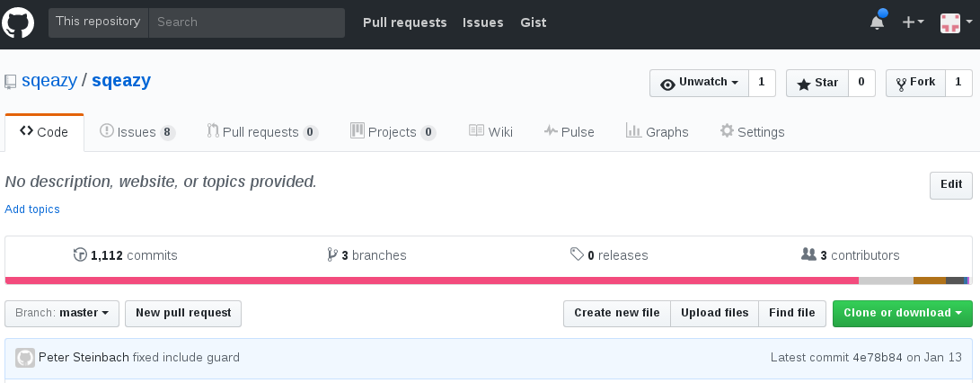The image size is (980, 383).
Task: Open the commits history clock icon
Action: [x=80, y=254]
